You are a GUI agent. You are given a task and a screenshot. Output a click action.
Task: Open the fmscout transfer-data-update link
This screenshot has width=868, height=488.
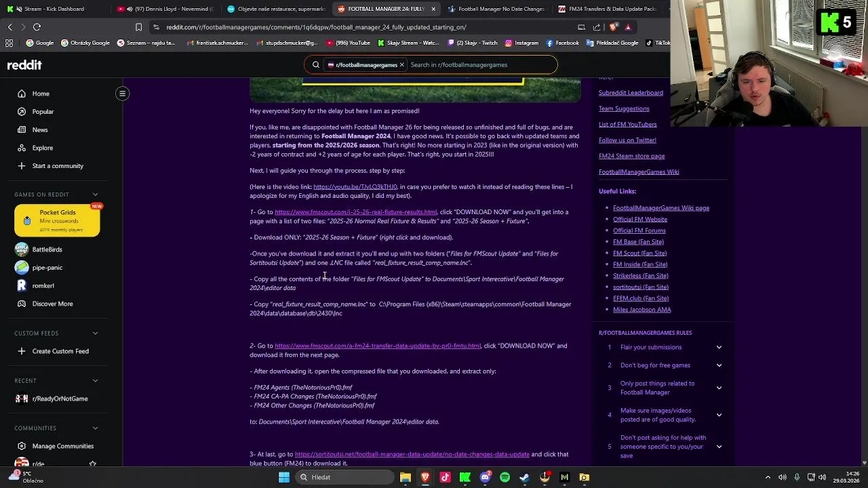point(378,346)
